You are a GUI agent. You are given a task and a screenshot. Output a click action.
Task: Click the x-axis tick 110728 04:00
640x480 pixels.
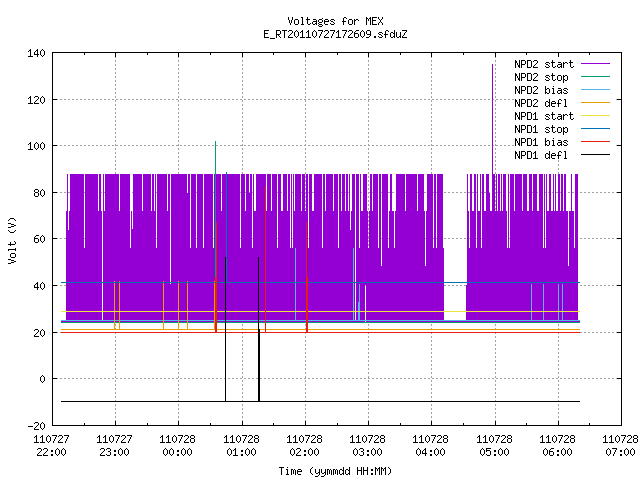[x=430, y=446]
